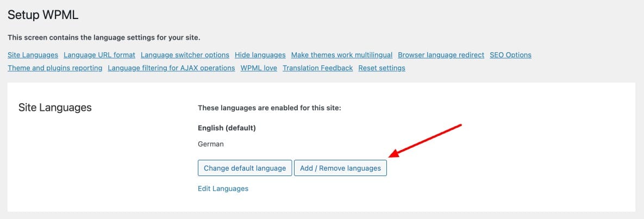Click the Add / Remove languages button
The width and height of the screenshot is (644, 219).
(341, 168)
